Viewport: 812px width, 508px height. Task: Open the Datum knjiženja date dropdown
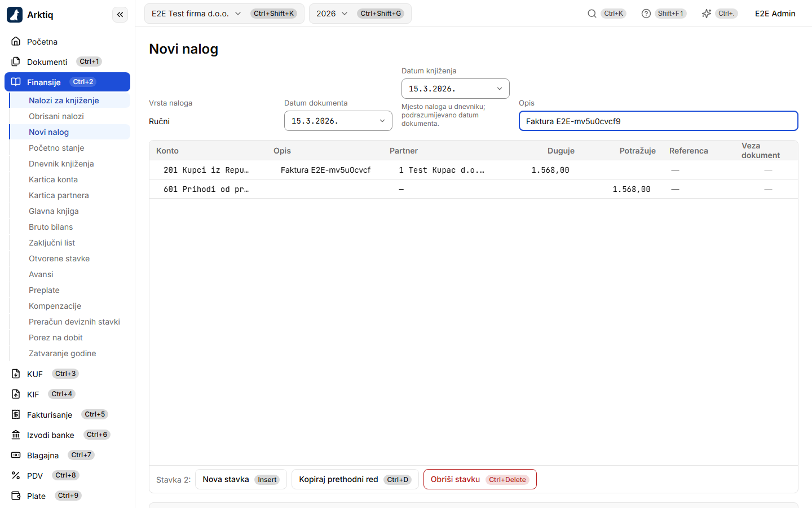456,89
